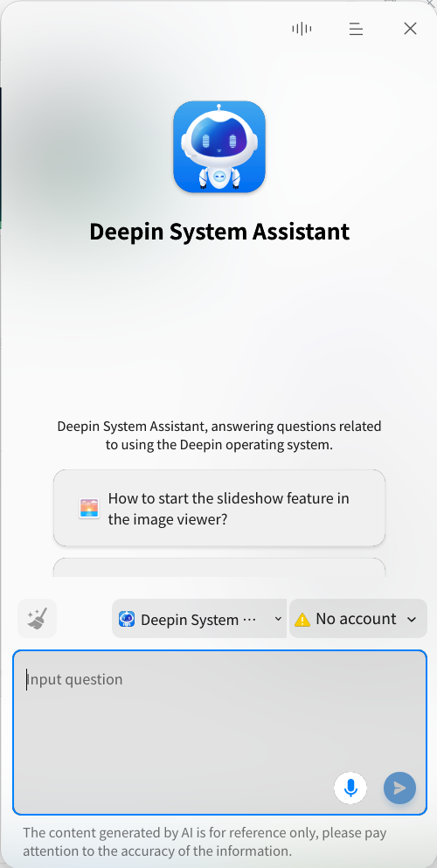Expand the No account chevron arrow
Viewport: 437px width, 868px height.
coord(412,620)
